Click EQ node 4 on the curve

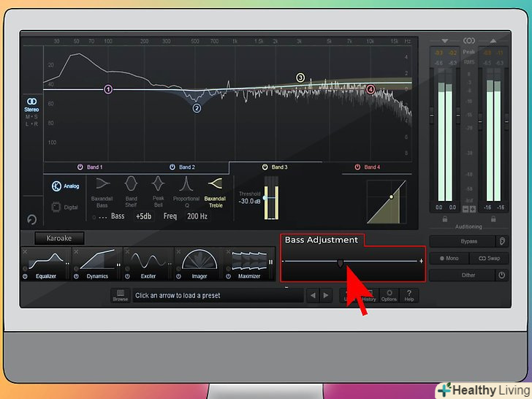tap(370, 89)
